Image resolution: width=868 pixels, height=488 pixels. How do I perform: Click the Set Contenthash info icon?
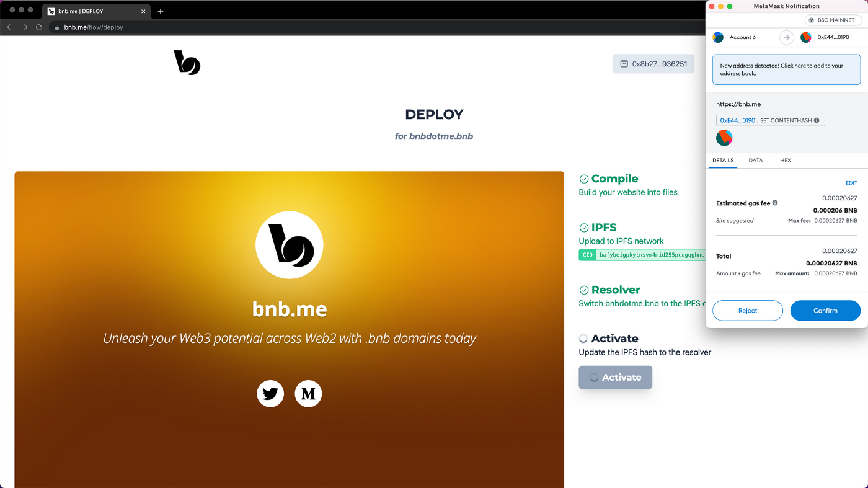click(x=817, y=120)
